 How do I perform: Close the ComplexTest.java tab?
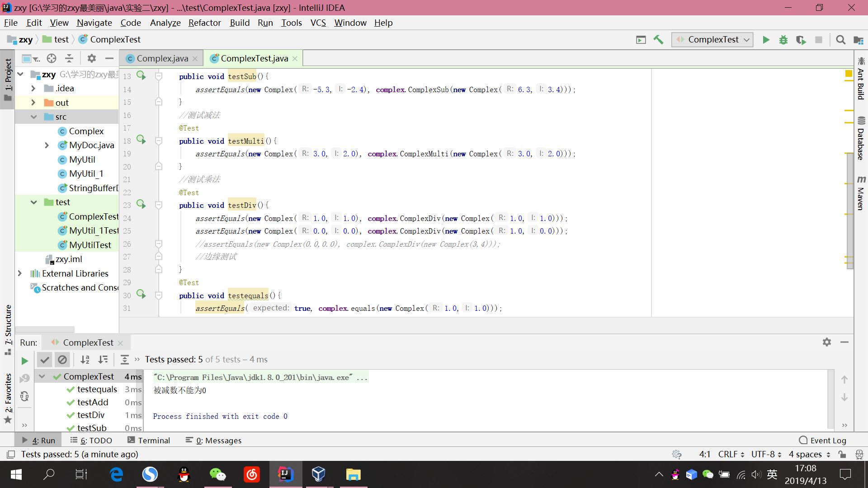(x=295, y=58)
